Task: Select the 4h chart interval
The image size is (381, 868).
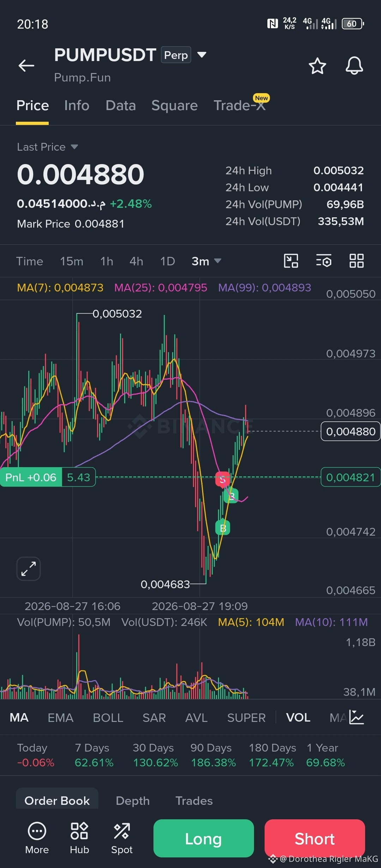Action: pyautogui.click(x=136, y=261)
